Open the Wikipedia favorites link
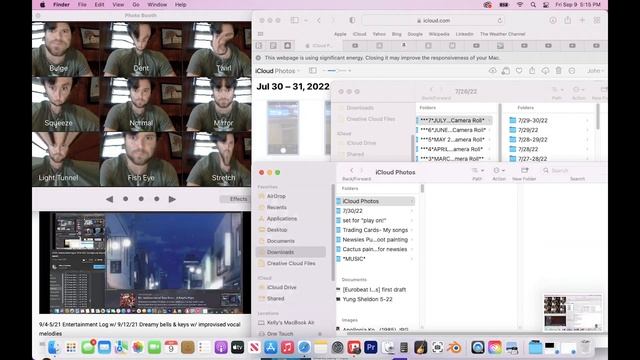The width and height of the screenshot is (640, 360). tap(439, 34)
